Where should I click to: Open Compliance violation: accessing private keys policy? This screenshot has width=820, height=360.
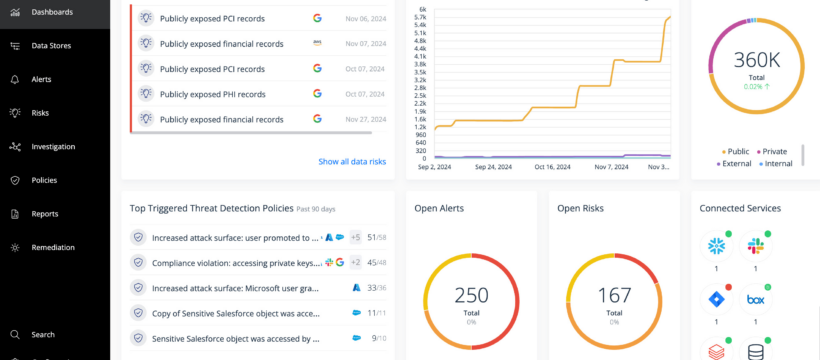pos(258,263)
